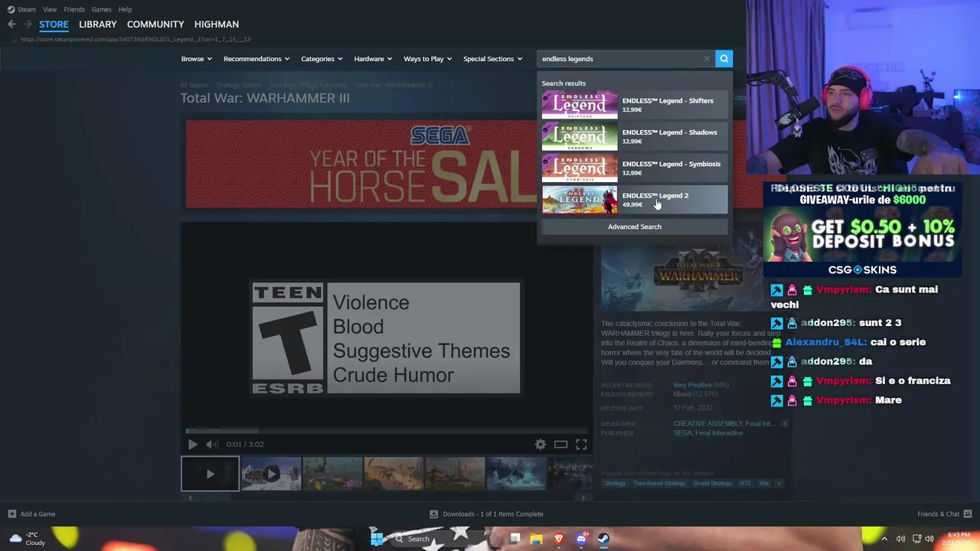The width and height of the screenshot is (980, 551).
Task: Expand the Recommendations menu
Action: point(256,59)
